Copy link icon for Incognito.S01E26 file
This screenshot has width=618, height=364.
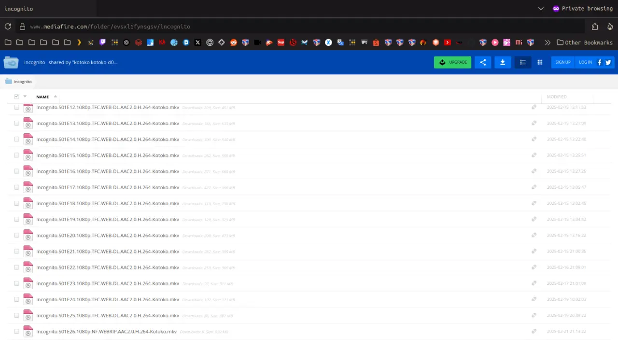tap(534, 331)
